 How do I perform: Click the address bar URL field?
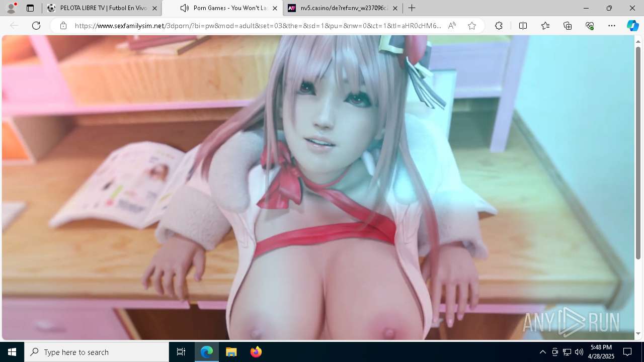258,26
